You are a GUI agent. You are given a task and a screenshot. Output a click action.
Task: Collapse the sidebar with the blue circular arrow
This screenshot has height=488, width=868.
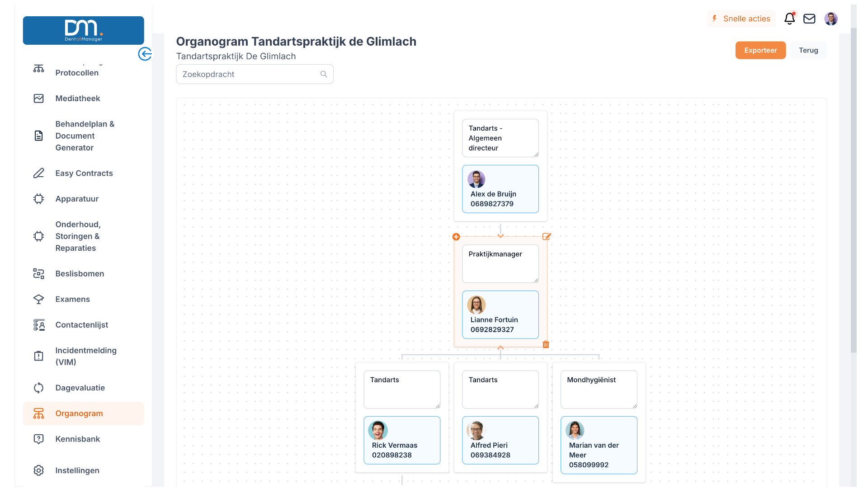pyautogui.click(x=145, y=54)
